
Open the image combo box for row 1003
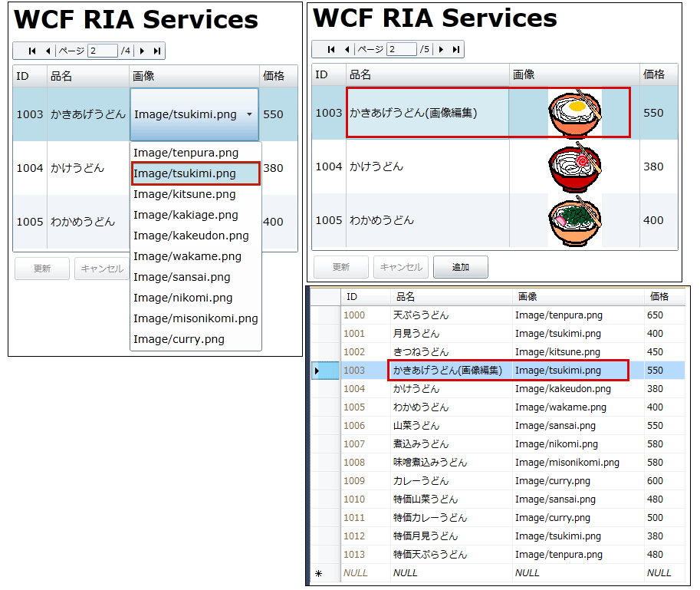194,114
